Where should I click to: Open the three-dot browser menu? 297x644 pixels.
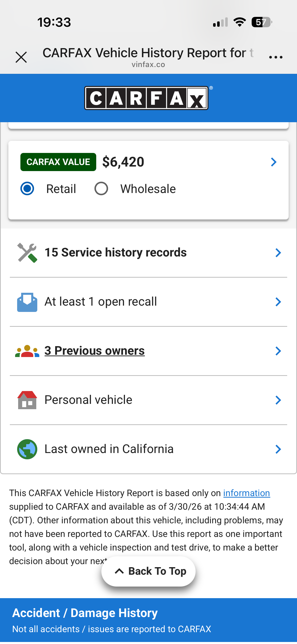coord(276,57)
